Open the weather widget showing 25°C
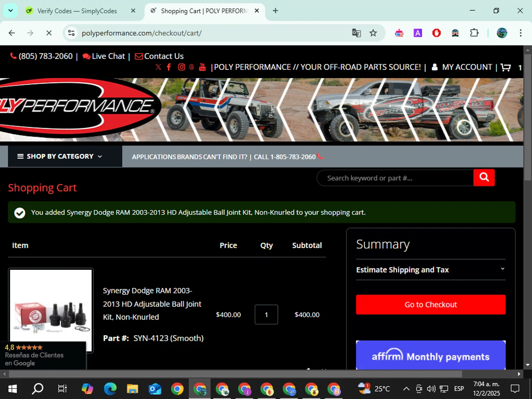Screen dimensions: 532x399 point(374,389)
